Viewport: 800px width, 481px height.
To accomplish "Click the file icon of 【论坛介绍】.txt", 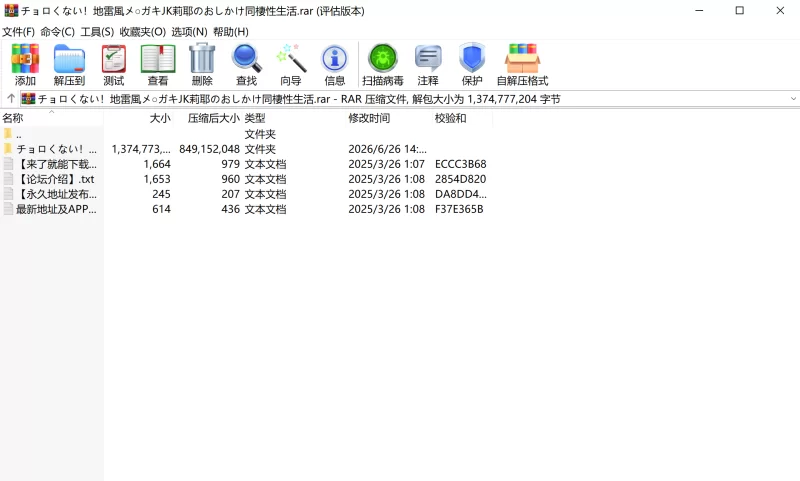I will [x=8, y=179].
